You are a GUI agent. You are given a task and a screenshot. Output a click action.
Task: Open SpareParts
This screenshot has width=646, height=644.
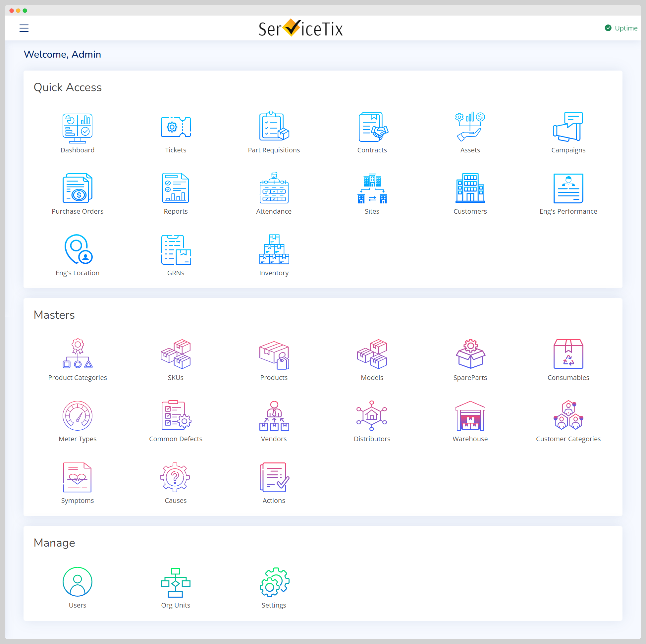coord(470,354)
